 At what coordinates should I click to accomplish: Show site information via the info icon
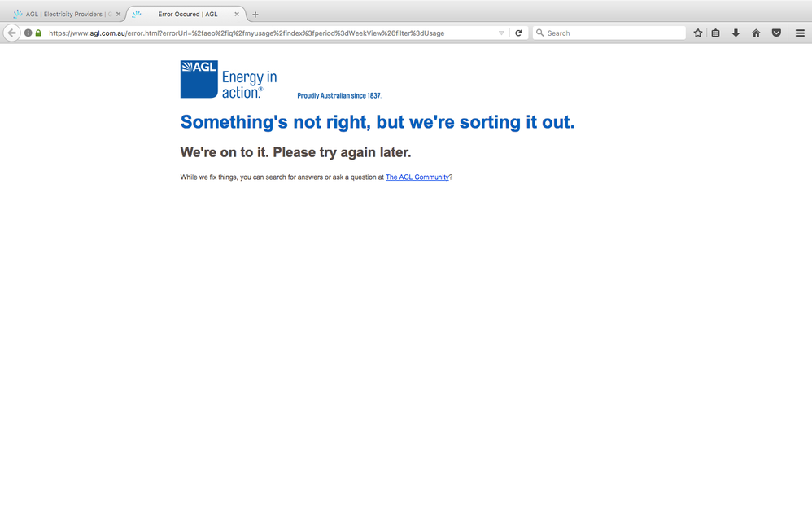tap(28, 33)
